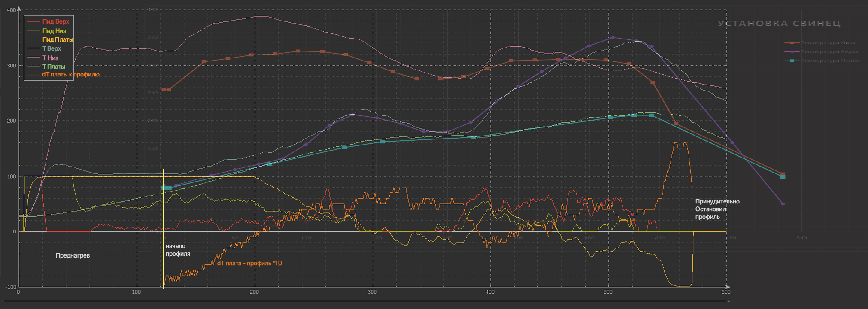Click the faint inner axis label 350
The image size is (868, 309).
[152, 37]
